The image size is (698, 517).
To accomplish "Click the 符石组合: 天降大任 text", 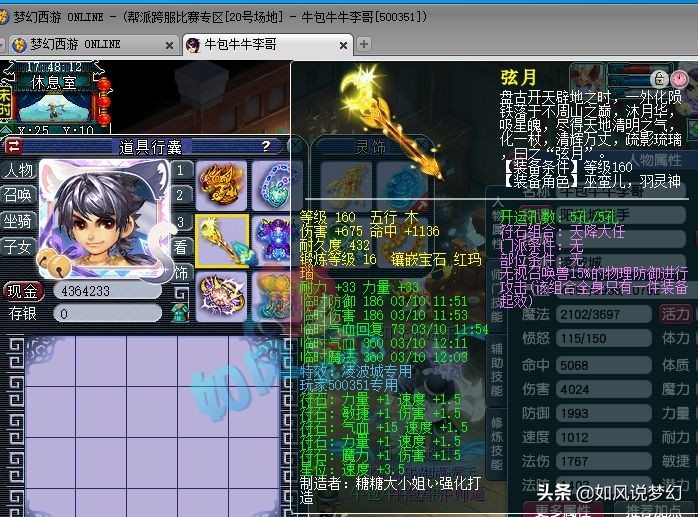I will pyautogui.click(x=562, y=232).
